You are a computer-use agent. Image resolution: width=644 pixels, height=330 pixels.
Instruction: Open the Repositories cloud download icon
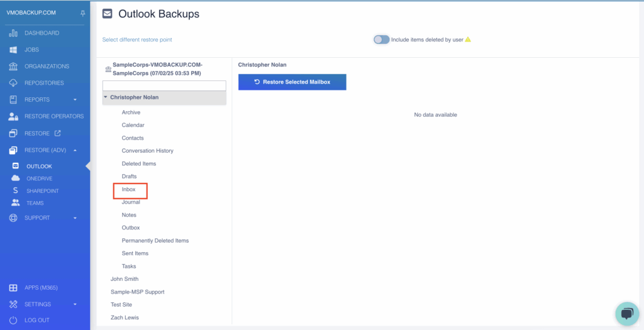[x=13, y=83]
